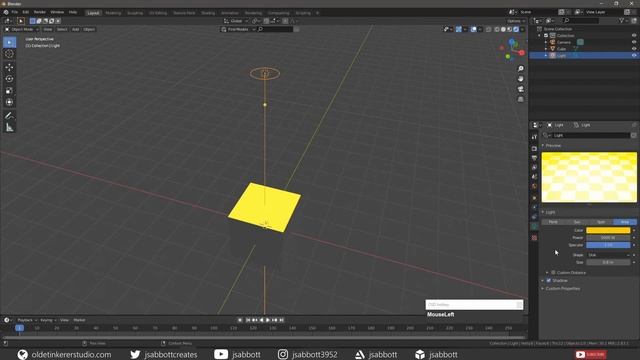Click the viewport pan hand icon
Viewport: 640px width, 360px height.
pyautogui.click(x=520, y=79)
